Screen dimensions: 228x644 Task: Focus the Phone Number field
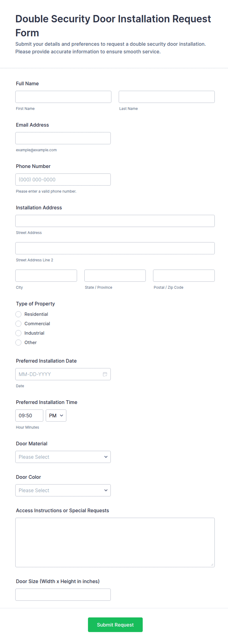(63, 179)
